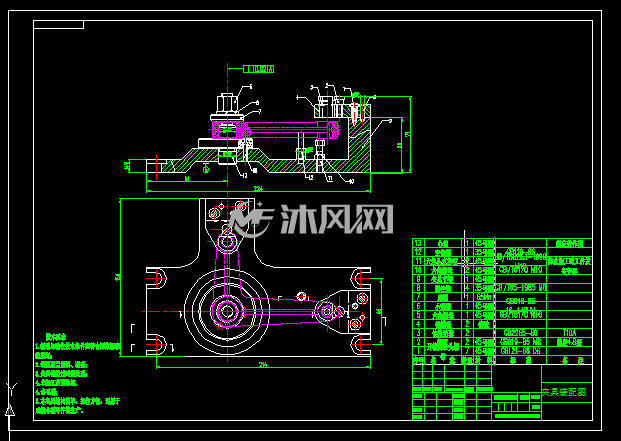
Task: Click leader label 9 pointing to right bracket
Action: tap(391, 121)
